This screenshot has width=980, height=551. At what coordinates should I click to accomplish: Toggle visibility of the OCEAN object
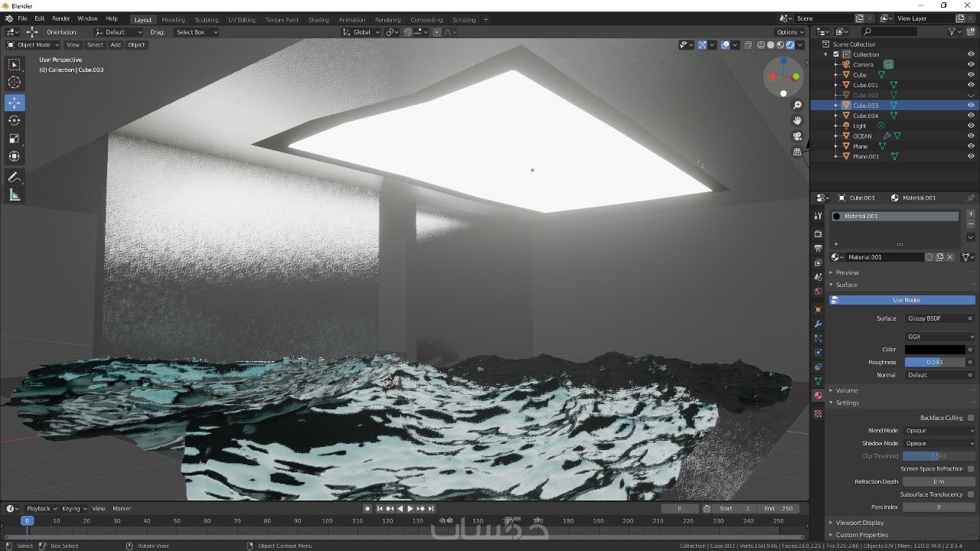971,136
